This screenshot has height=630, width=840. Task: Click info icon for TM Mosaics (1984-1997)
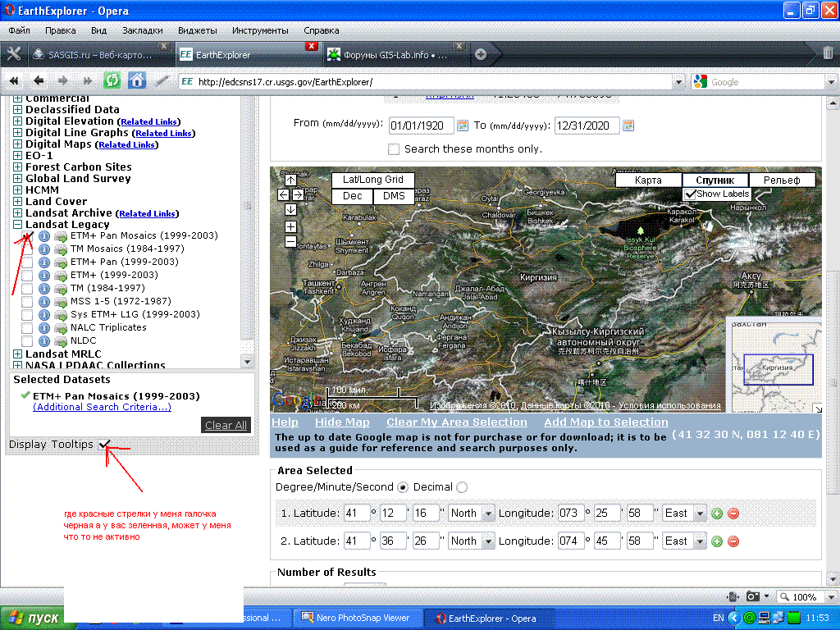coord(44,249)
